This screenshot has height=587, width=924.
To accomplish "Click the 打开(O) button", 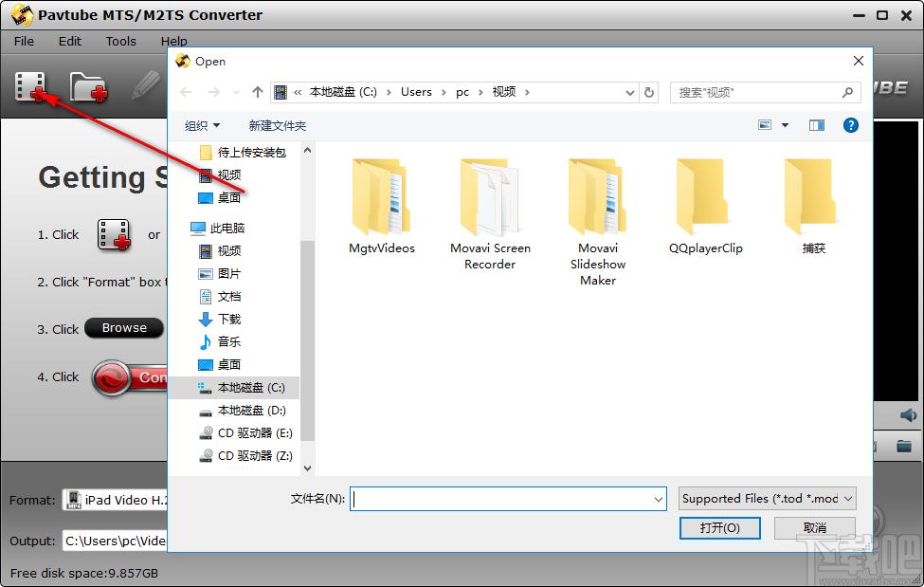I will [x=719, y=527].
